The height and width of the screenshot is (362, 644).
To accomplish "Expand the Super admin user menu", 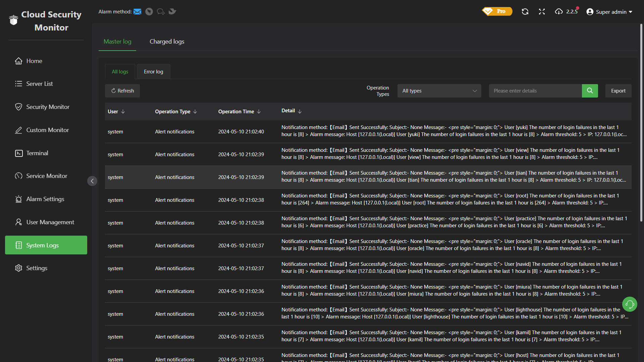I will [609, 12].
